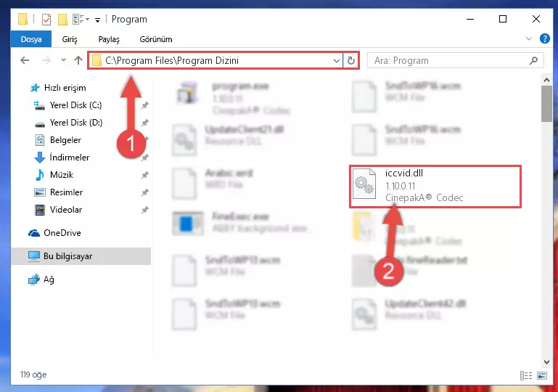Viewport: 558px width, 392px height.
Task: Click pin icon beside Müzik
Action: click(x=145, y=175)
